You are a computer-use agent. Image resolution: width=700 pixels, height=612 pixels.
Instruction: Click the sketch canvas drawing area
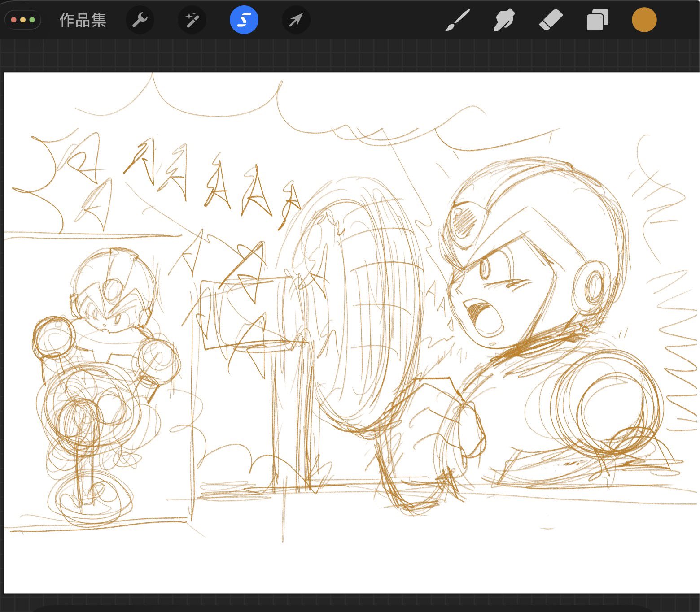point(352,333)
